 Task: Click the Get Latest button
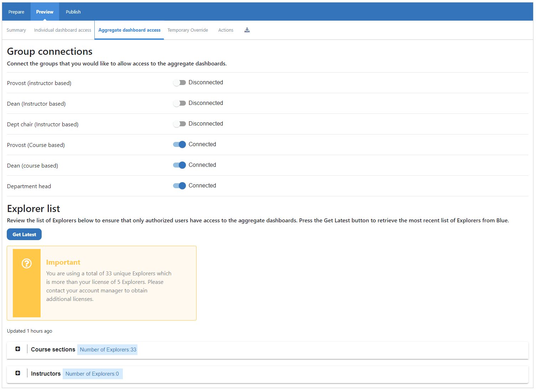[x=24, y=234]
